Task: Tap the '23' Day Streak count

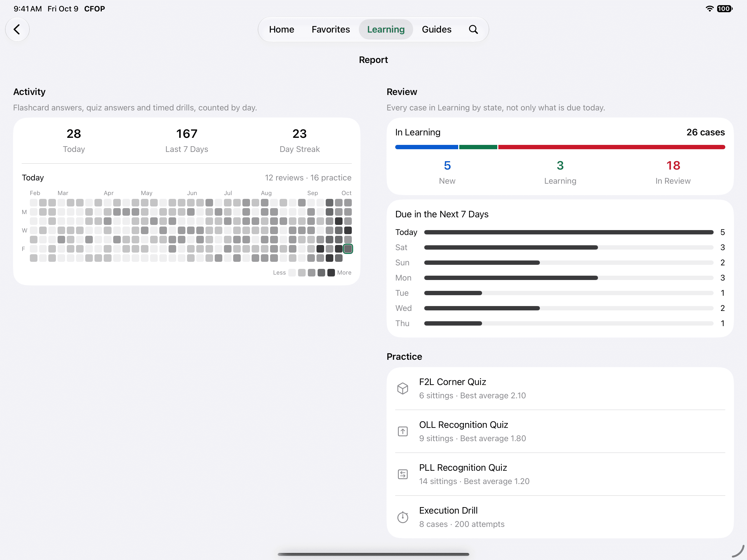Action: tap(300, 134)
